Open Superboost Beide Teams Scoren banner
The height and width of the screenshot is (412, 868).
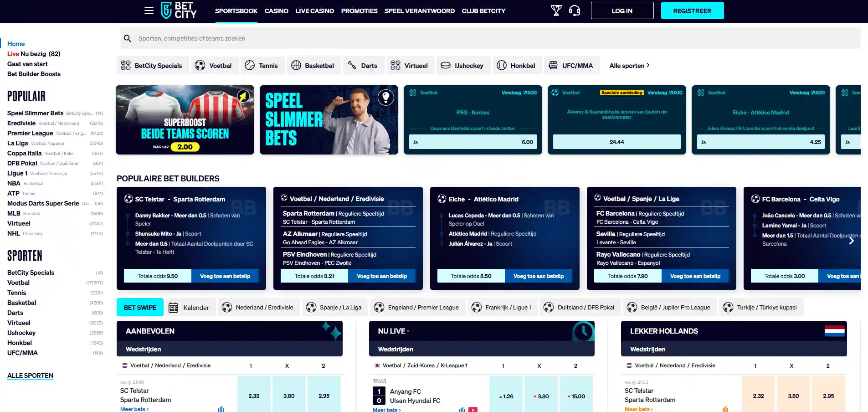(x=185, y=120)
